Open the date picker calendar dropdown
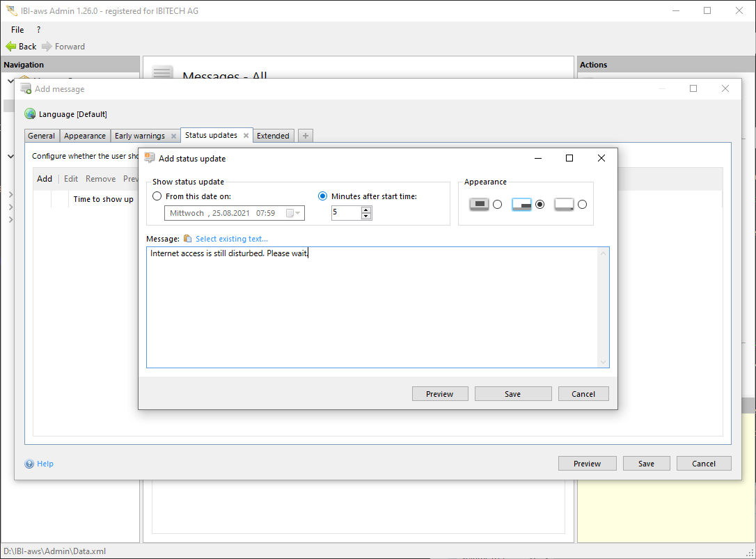The width and height of the screenshot is (756, 559). click(293, 214)
